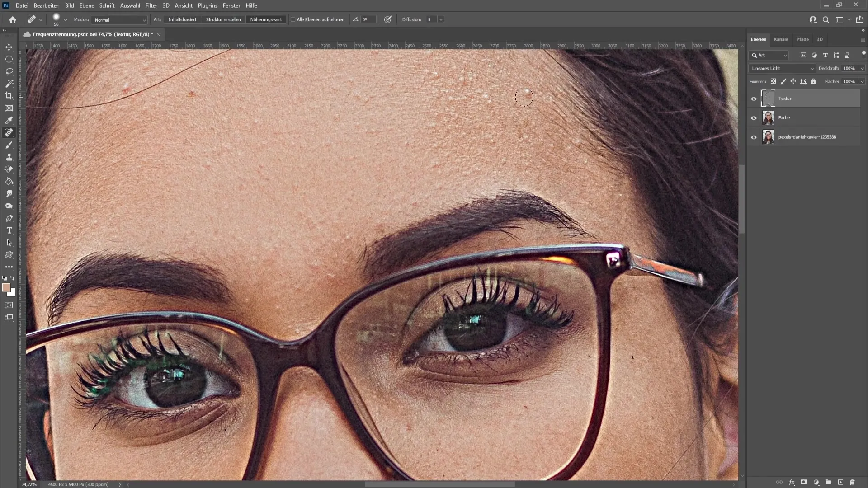Toggle visibility of Farbe layer
This screenshot has width=868, height=488.
[x=754, y=117]
